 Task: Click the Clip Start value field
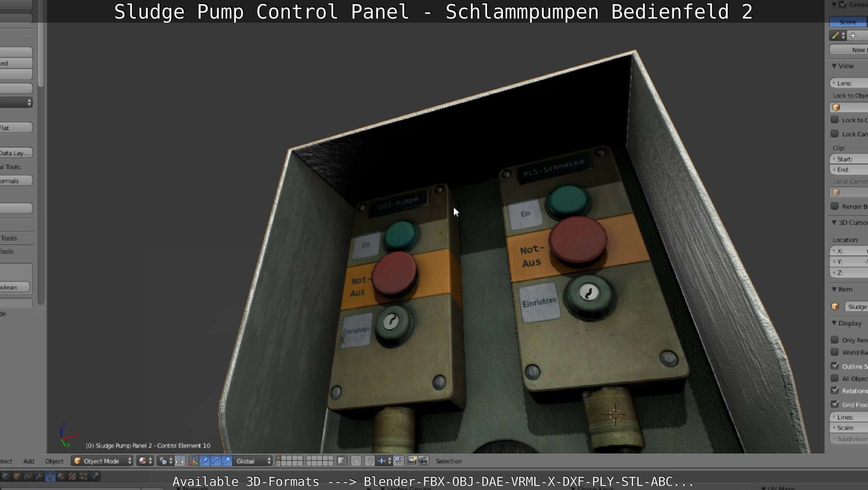pos(848,159)
